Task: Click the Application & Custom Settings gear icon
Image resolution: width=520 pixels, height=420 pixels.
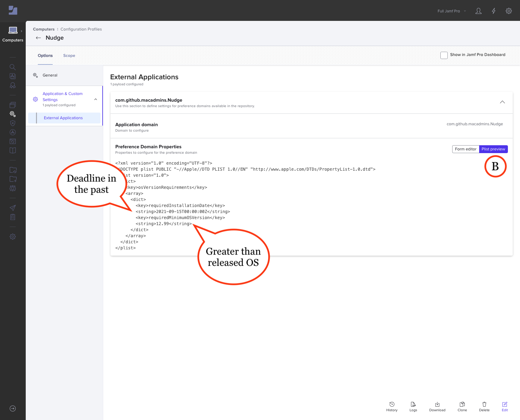Action: coord(35,99)
